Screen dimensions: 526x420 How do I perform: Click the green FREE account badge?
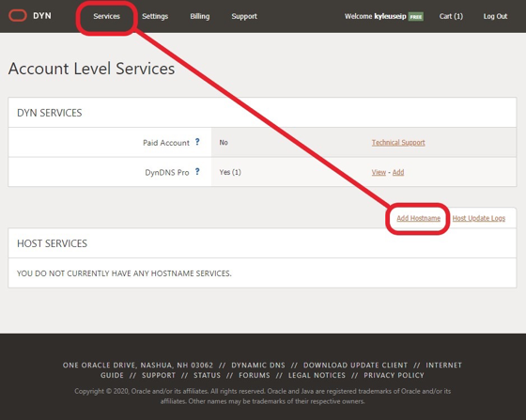[416, 16]
